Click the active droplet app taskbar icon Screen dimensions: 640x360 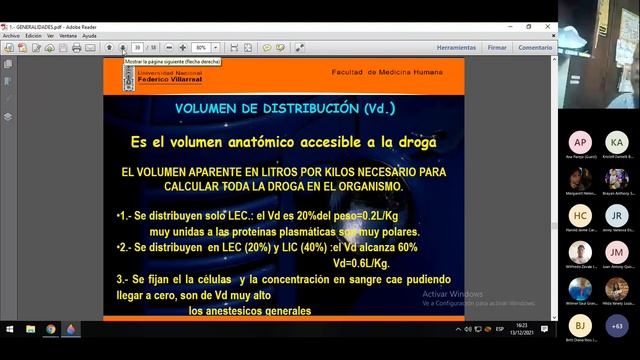(x=71, y=329)
